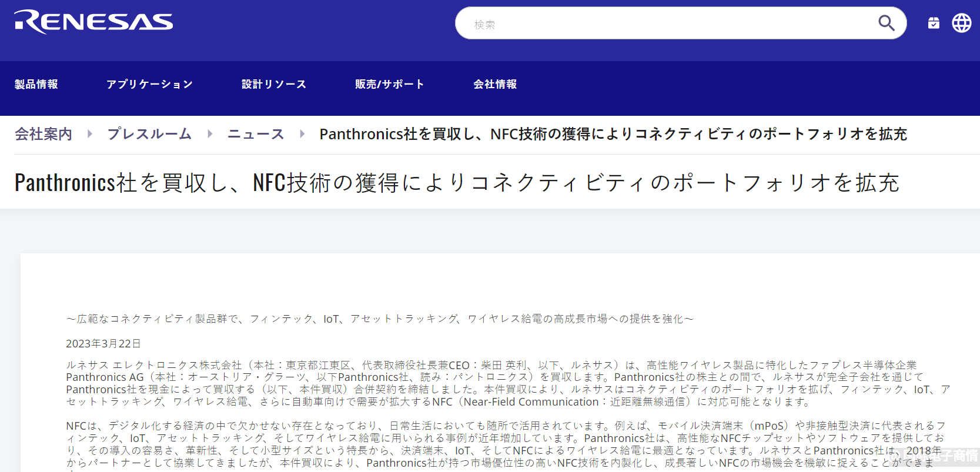The image size is (980, 472).
Task: Open the 設計リソース menu
Action: 274,84
